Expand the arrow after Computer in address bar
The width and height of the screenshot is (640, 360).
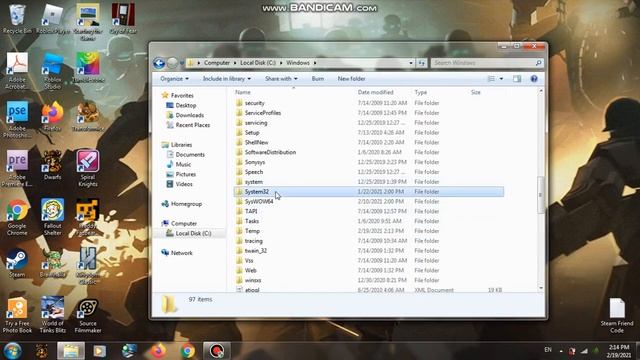(235, 63)
